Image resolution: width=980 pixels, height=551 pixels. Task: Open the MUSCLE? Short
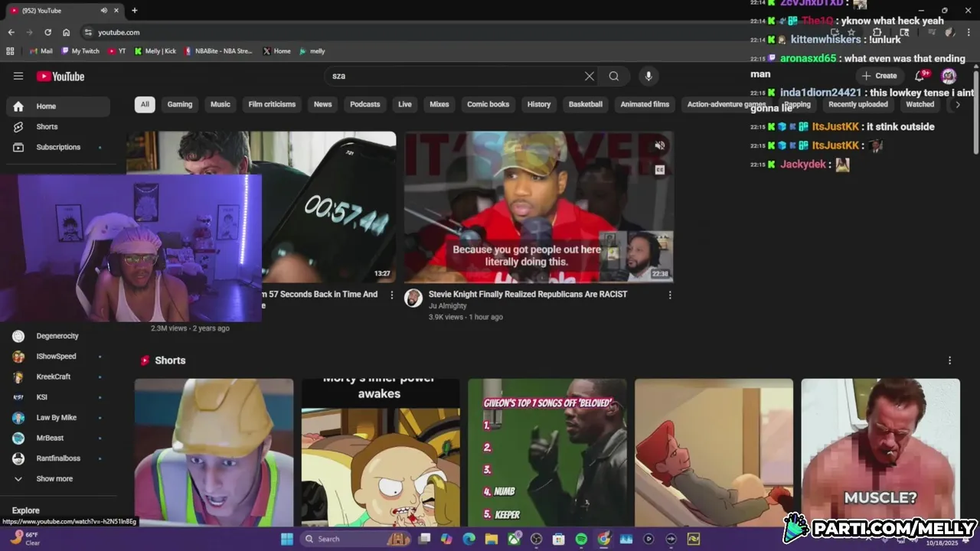(x=880, y=452)
